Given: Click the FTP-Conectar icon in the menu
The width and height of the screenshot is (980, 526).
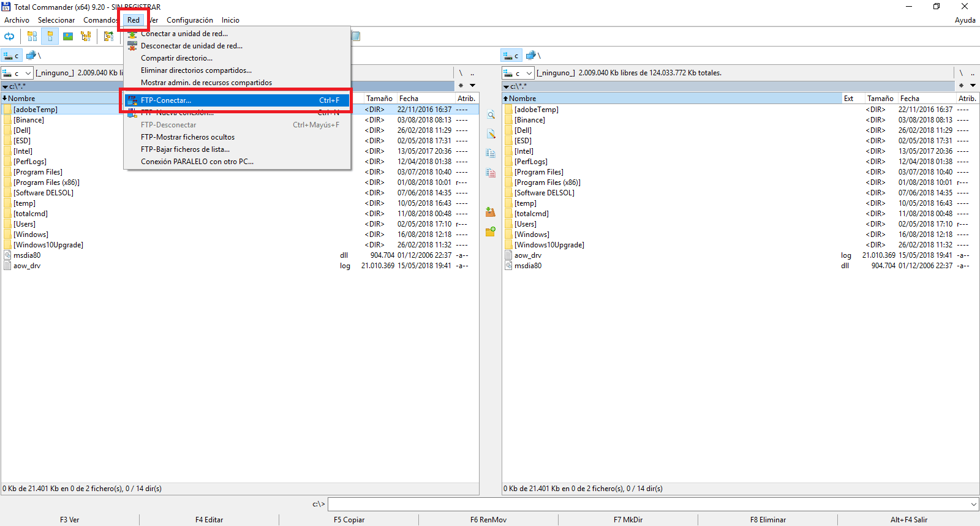Looking at the screenshot, I should [132, 100].
